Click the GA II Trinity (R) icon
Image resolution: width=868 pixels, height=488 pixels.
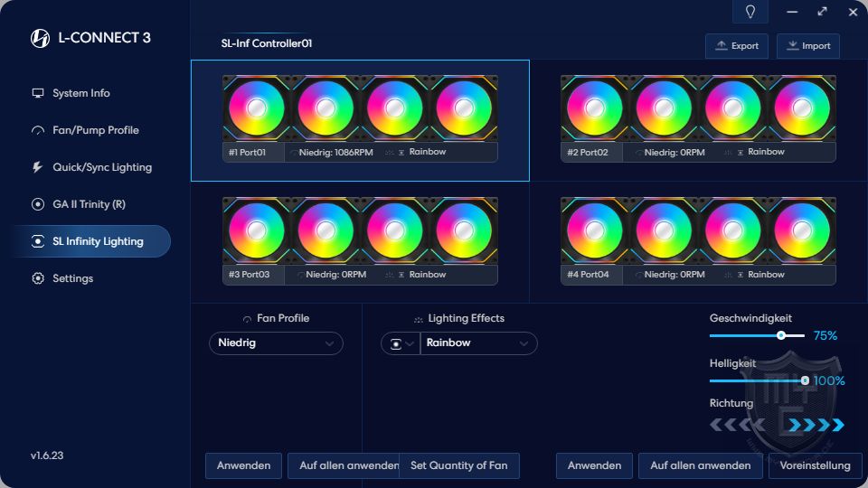coord(38,204)
